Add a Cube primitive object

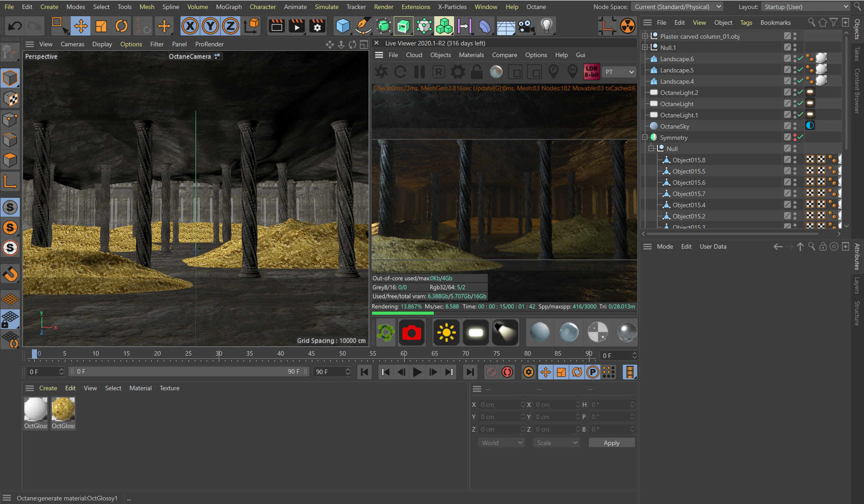point(343,26)
